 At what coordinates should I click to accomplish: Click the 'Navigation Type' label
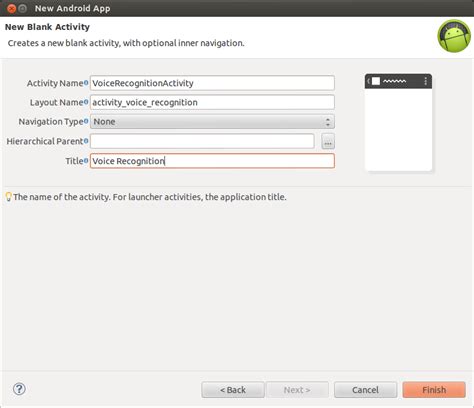[51, 122]
